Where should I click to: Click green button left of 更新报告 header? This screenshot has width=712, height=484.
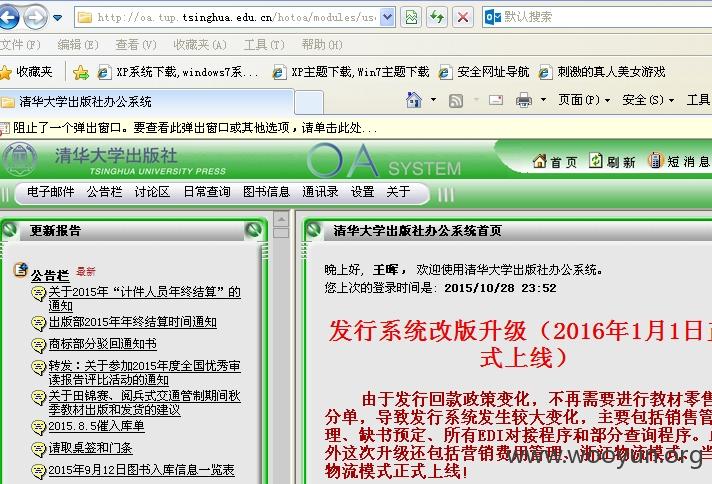pyautogui.click(x=10, y=230)
